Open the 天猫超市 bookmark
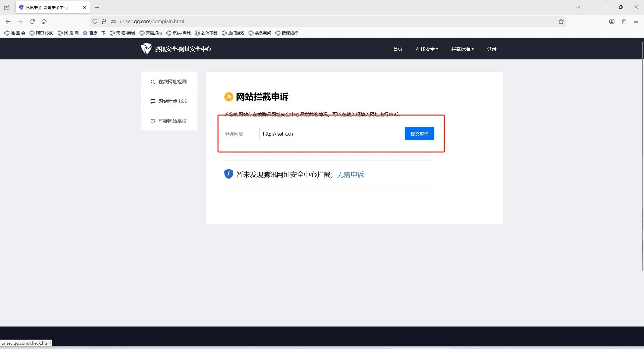 click(151, 33)
